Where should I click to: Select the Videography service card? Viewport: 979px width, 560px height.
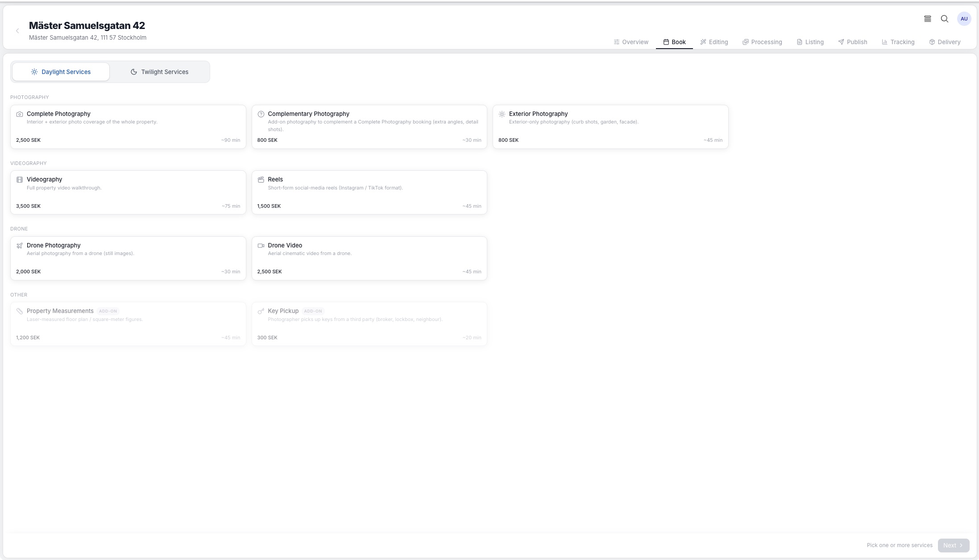click(x=128, y=193)
